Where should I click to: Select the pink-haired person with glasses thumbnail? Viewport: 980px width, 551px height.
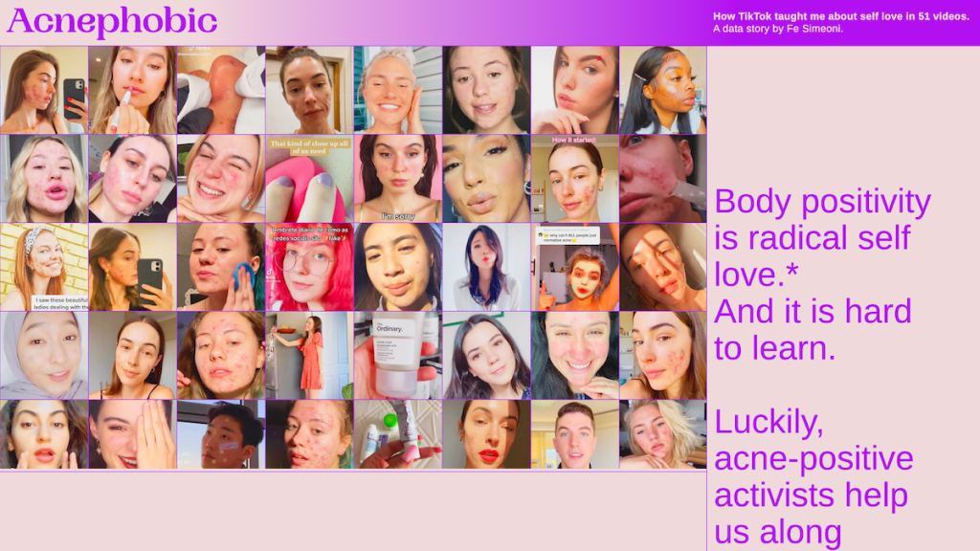[x=309, y=267]
